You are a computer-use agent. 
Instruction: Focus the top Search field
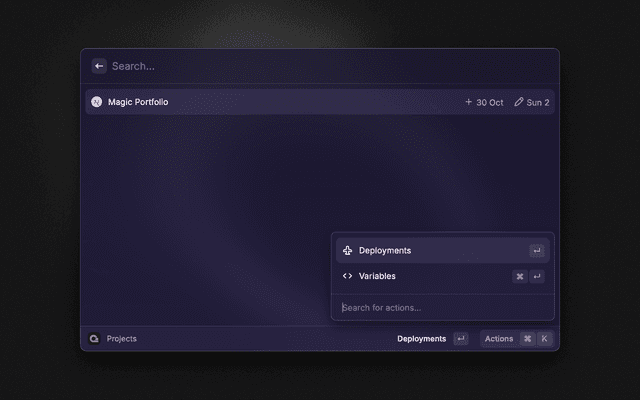[x=300, y=66]
